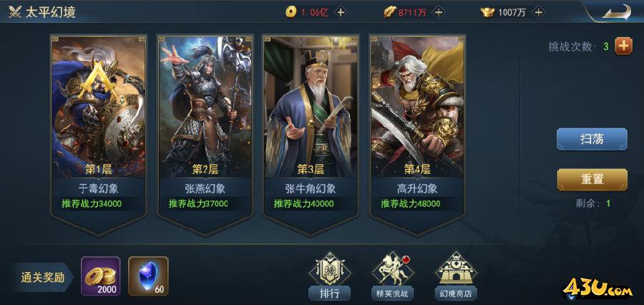Click the 通关奖励 label
This screenshot has height=305, width=644.
43,278
